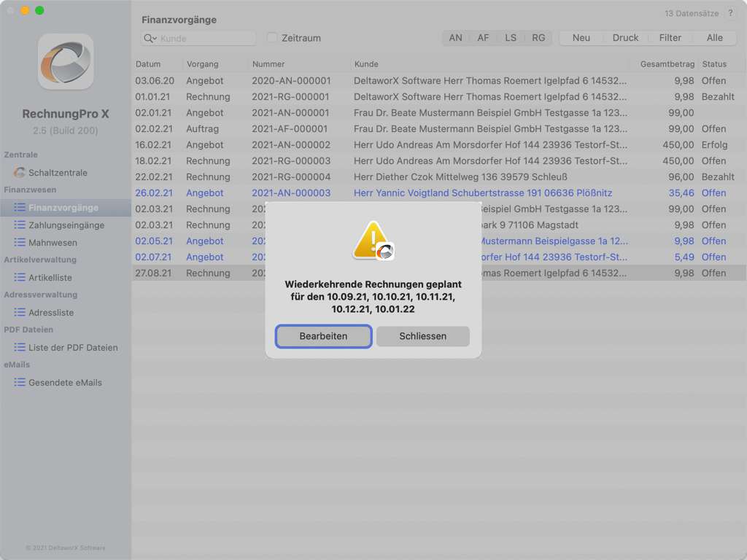
Task: Click the Gesendete eMails list icon
Action: tap(20, 383)
